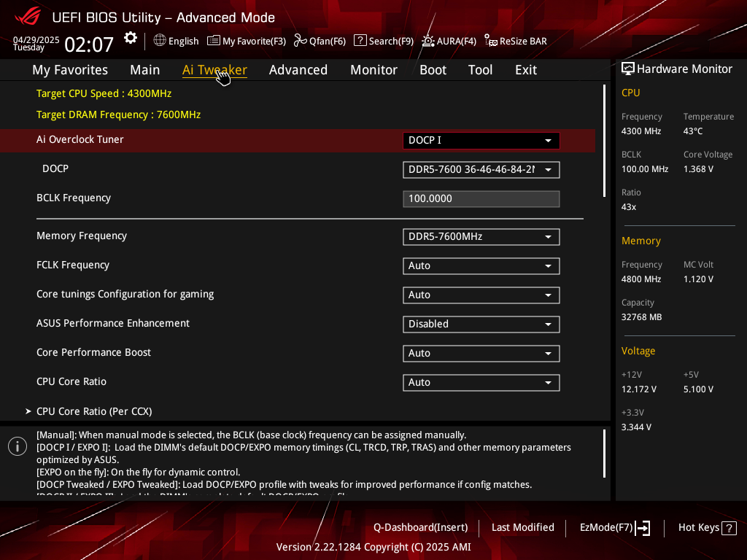Open the DOCP profile dropdown

[481, 169]
